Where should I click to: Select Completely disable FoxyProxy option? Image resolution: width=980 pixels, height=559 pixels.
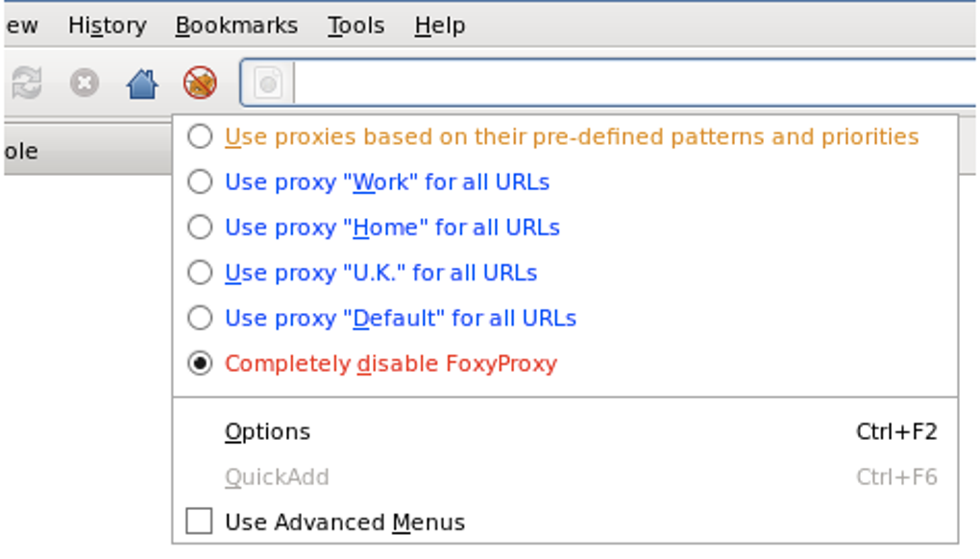200,364
